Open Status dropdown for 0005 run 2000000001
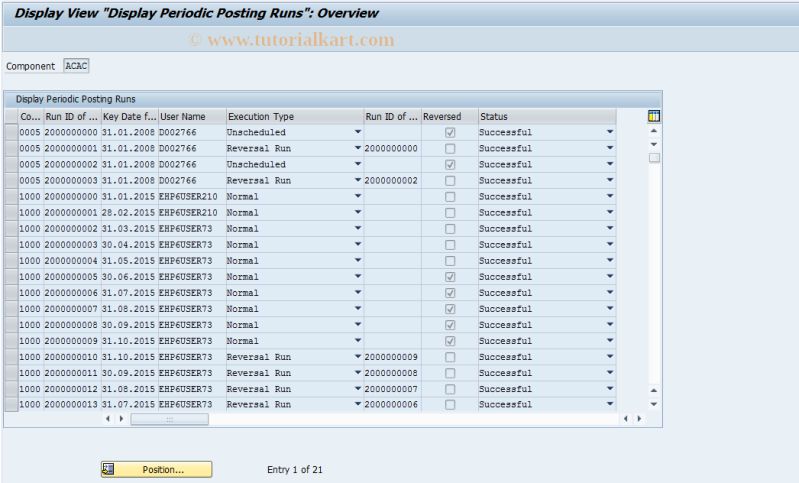799x483 pixels. [610, 148]
